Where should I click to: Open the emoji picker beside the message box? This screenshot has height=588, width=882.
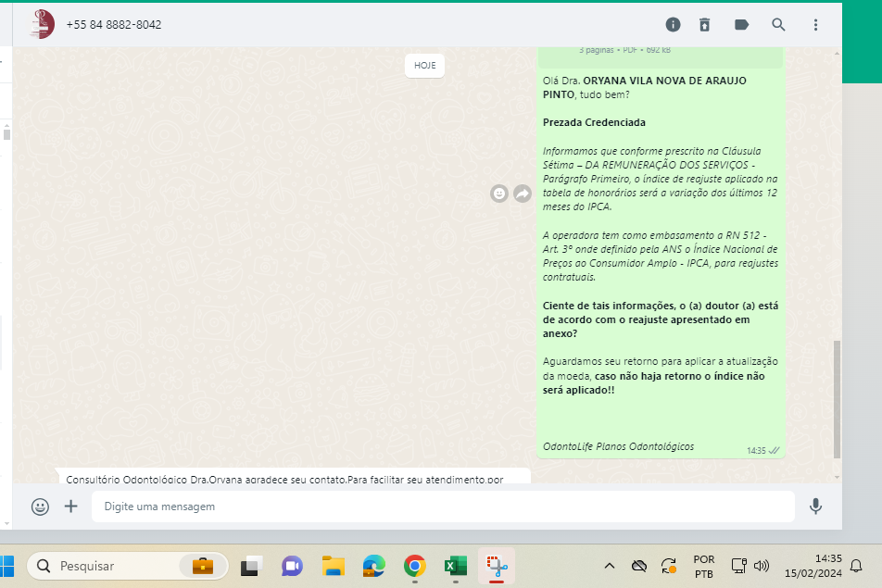(x=40, y=507)
